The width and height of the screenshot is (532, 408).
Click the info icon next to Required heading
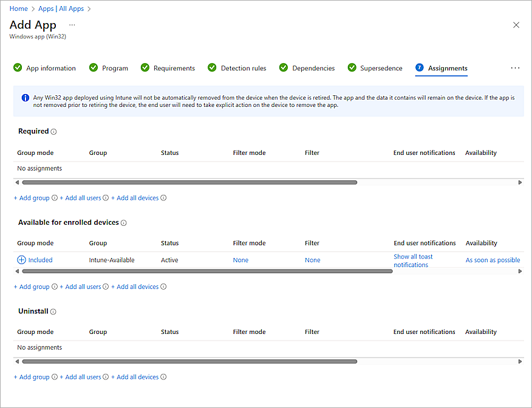[54, 131]
